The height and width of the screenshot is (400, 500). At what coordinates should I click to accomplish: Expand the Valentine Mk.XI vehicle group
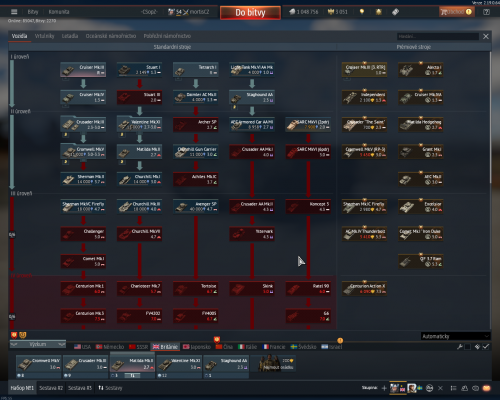click(140, 124)
